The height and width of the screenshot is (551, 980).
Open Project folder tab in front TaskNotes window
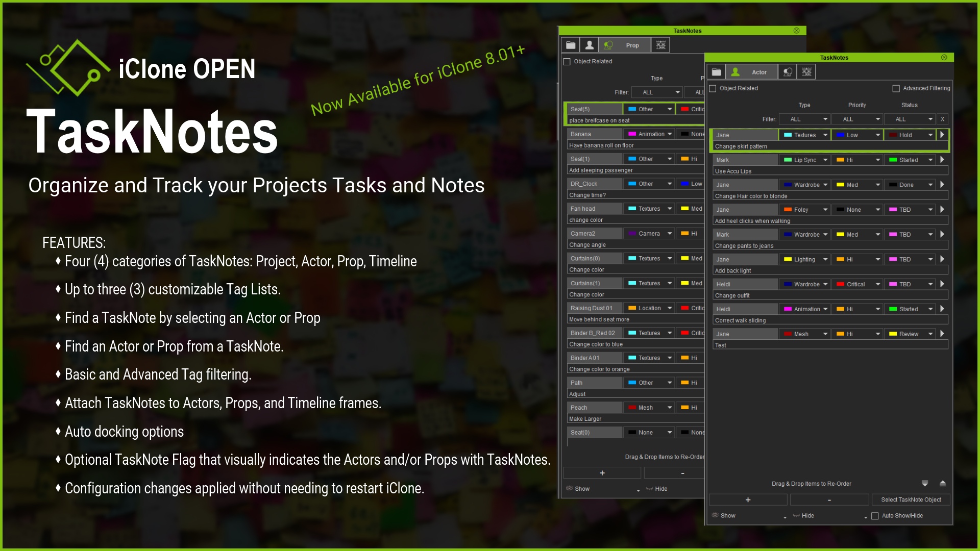coord(717,72)
